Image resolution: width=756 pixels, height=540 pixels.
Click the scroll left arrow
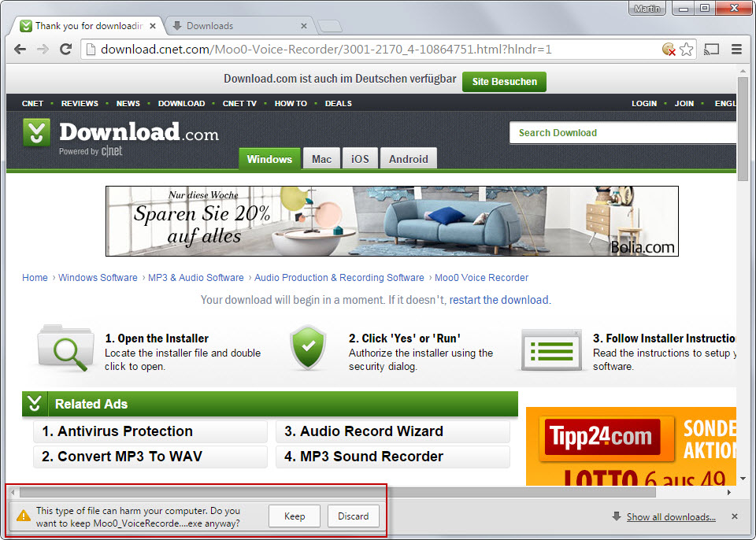13,492
